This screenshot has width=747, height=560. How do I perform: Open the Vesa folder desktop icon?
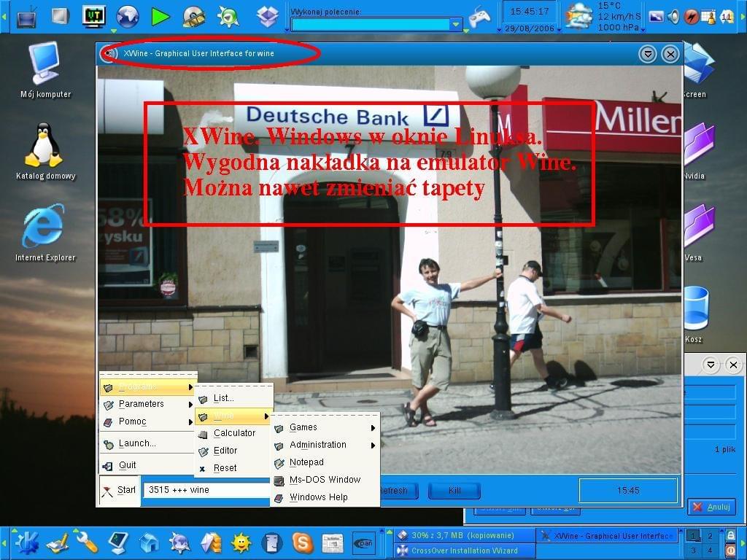[x=697, y=233]
